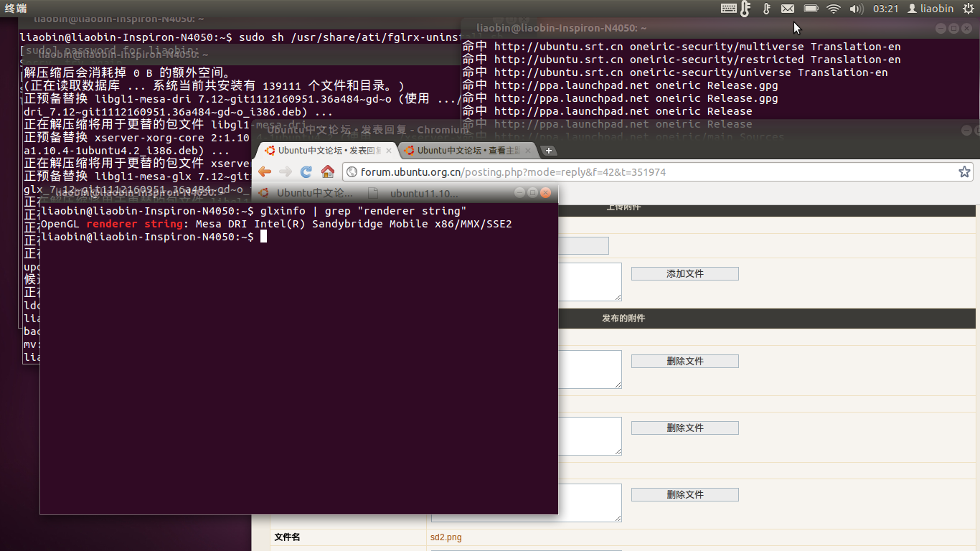This screenshot has width=980, height=551.
Task: Click the 添加文件 button
Action: click(685, 273)
